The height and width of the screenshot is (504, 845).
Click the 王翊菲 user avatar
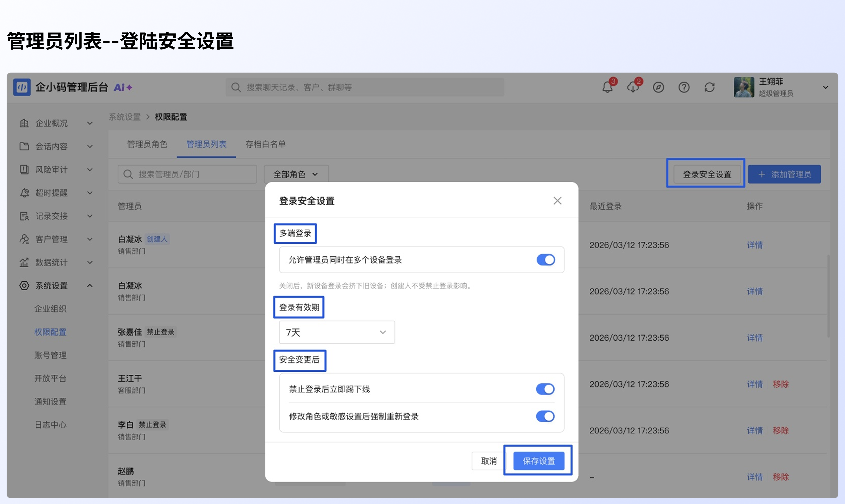point(744,87)
